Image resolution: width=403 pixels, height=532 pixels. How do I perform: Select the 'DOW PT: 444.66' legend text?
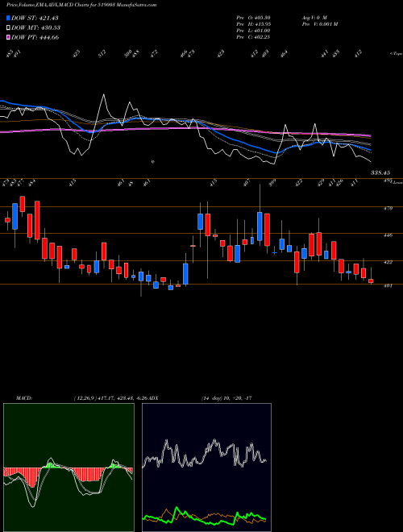(x=35, y=37)
